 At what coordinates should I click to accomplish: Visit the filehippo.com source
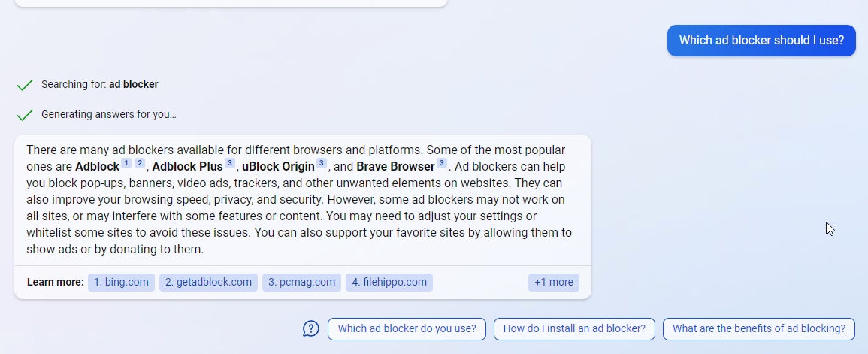click(x=389, y=283)
